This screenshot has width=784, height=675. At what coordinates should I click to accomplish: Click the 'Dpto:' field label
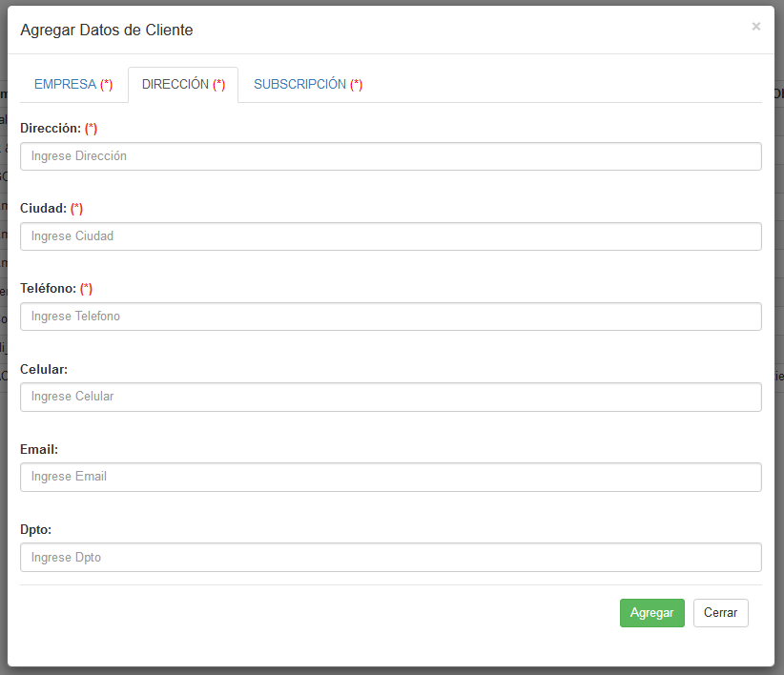point(37,528)
